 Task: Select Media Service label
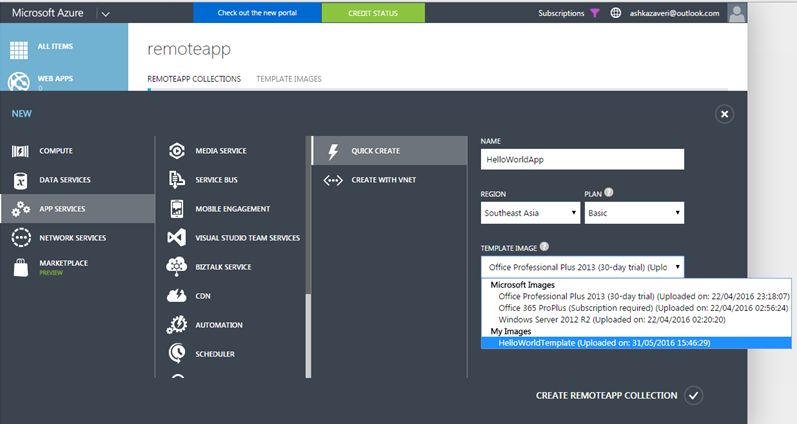pos(221,151)
